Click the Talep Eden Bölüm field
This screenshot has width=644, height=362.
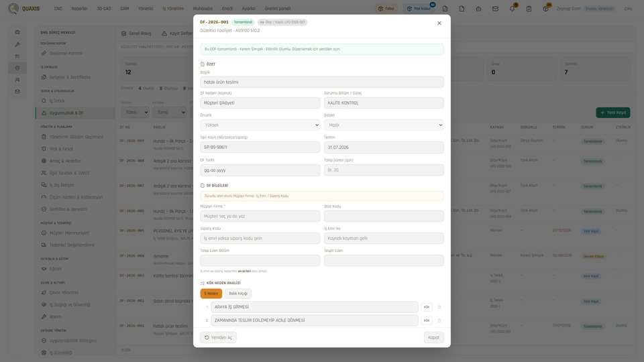tap(260, 260)
